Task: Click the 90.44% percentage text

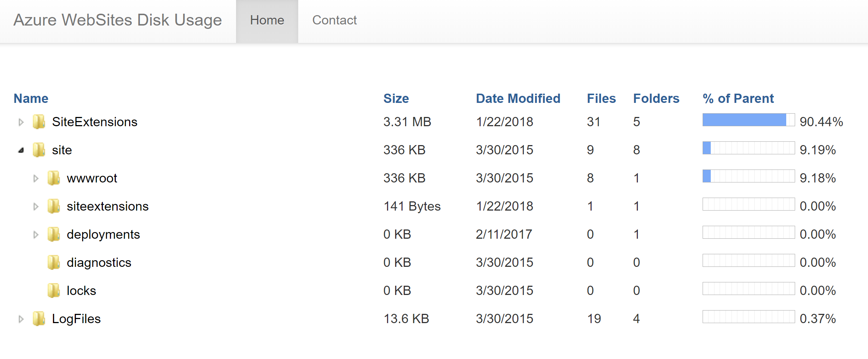Action: [821, 122]
